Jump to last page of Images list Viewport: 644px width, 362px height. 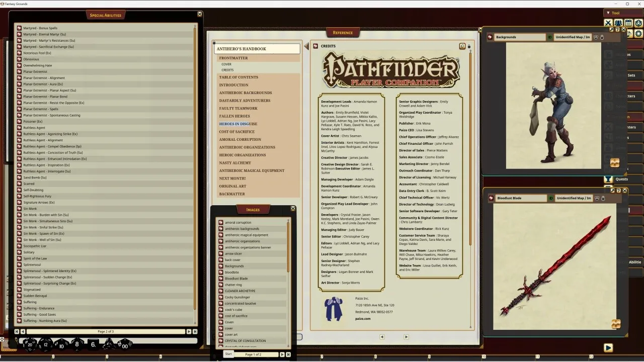[x=288, y=354]
